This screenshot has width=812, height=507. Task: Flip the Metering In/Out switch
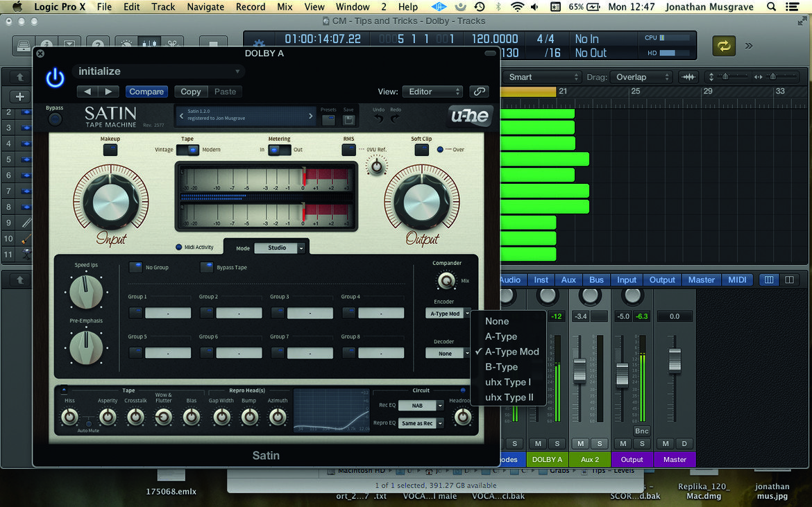tap(279, 150)
